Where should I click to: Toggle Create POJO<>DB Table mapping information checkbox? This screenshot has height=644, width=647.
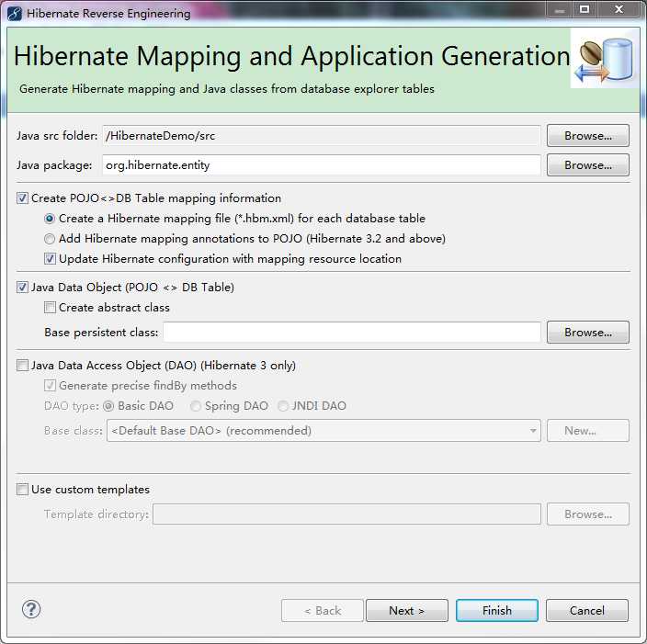[22, 198]
